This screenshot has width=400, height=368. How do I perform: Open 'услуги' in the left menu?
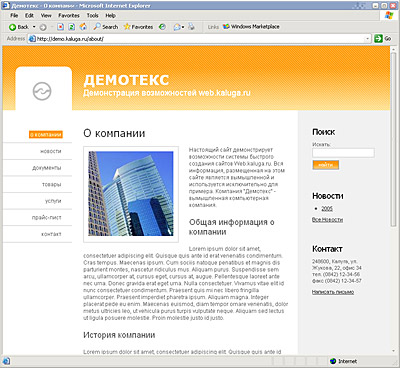(x=53, y=201)
